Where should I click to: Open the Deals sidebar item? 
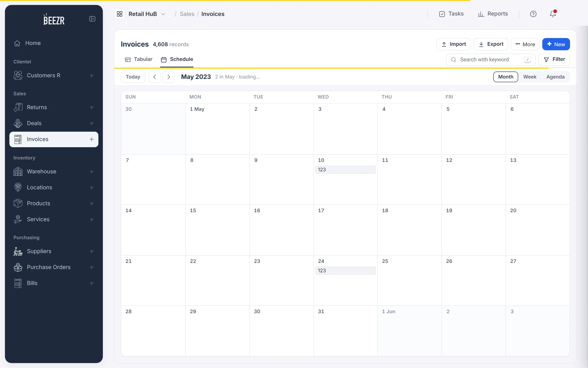[54, 123]
